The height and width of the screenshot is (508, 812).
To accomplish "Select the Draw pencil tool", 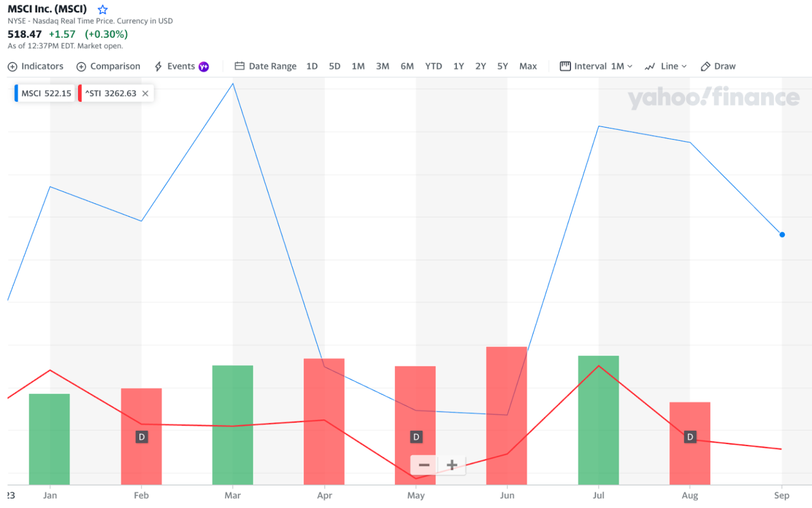I will click(705, 66).
